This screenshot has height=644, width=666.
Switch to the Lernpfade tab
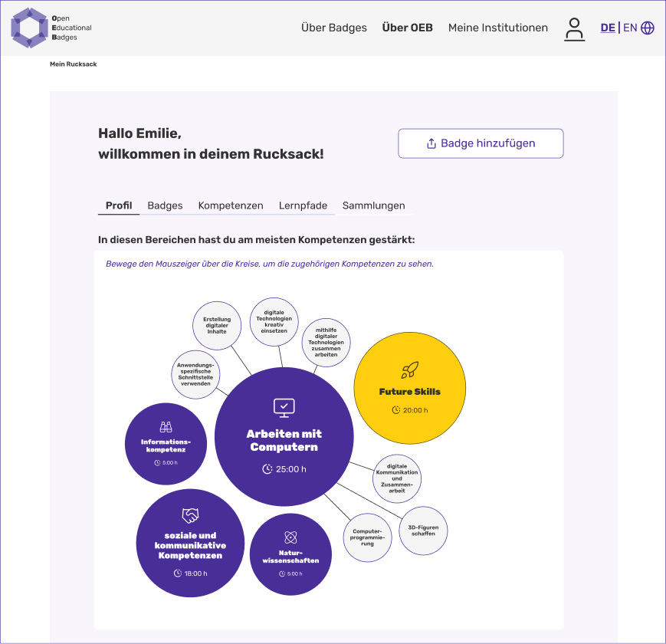(x=303, y=205)
